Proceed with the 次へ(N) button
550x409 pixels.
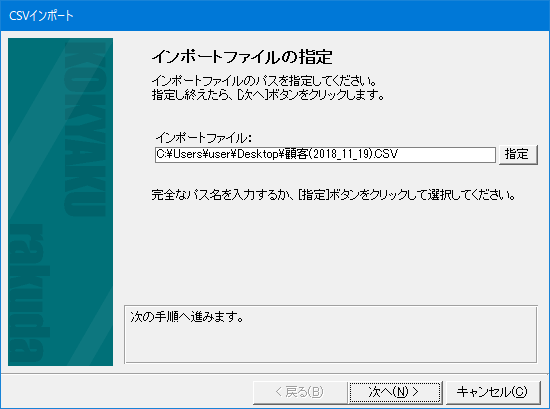pos(395,392)
